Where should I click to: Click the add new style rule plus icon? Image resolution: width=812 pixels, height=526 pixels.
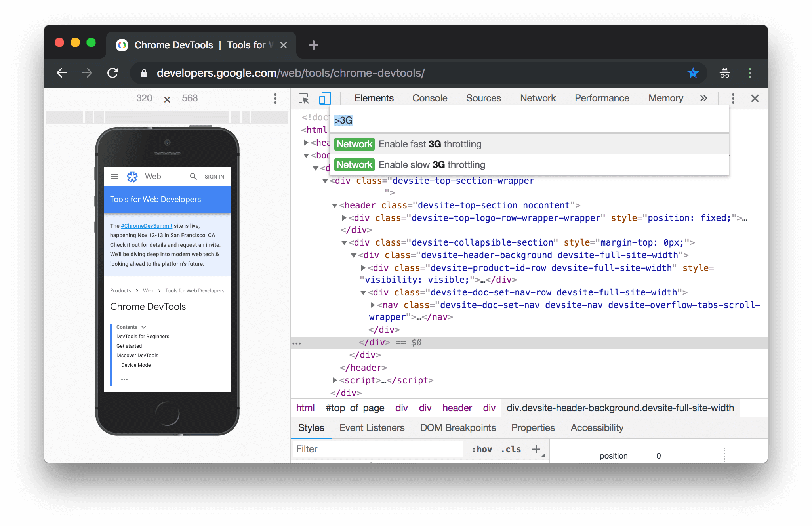tap(539, 450)
